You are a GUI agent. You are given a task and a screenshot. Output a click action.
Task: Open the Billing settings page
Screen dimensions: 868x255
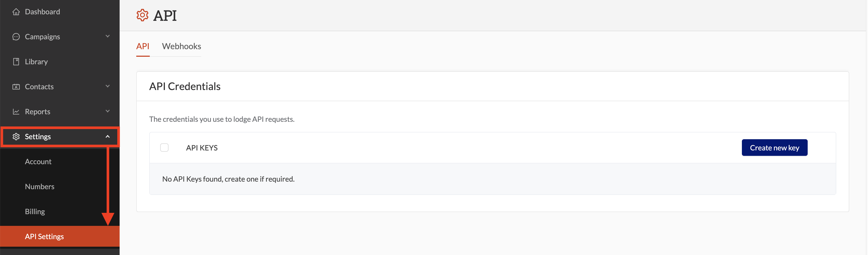click(35, 212)
